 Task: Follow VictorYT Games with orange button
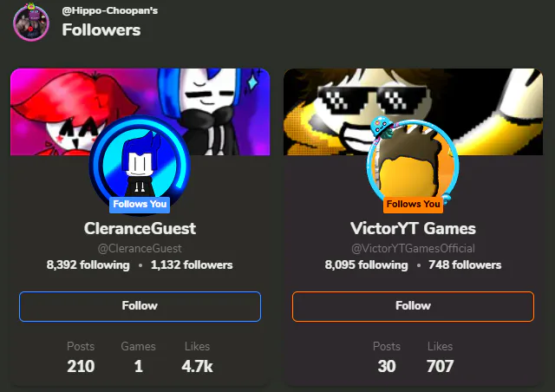413,306
